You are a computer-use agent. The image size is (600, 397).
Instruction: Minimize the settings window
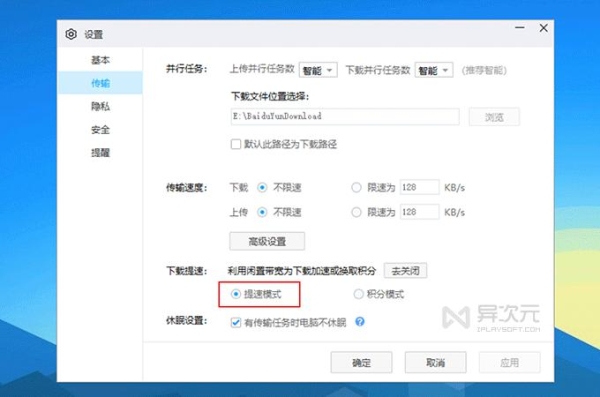(x=519, y=28)
